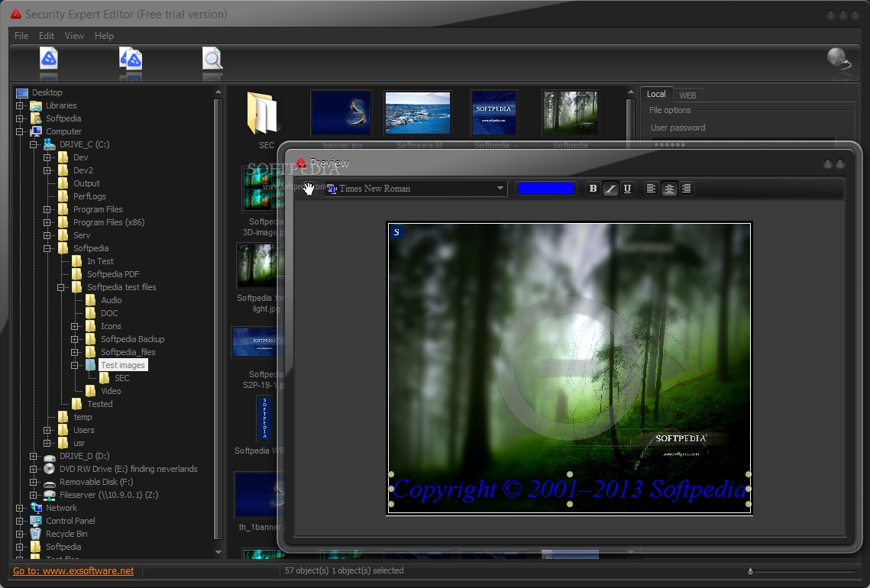Select the Softnews.tif thumbnail

click(418, 113)
